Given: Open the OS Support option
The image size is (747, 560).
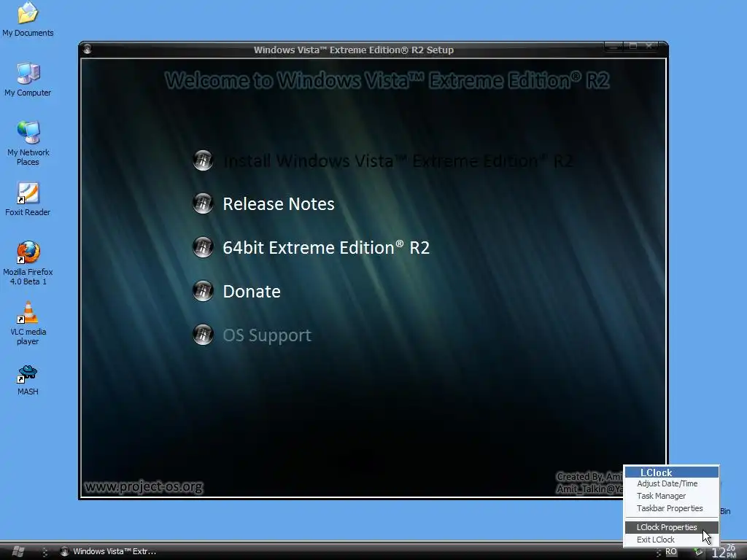Looking at the screenshot, I should [x=267, y=335].
